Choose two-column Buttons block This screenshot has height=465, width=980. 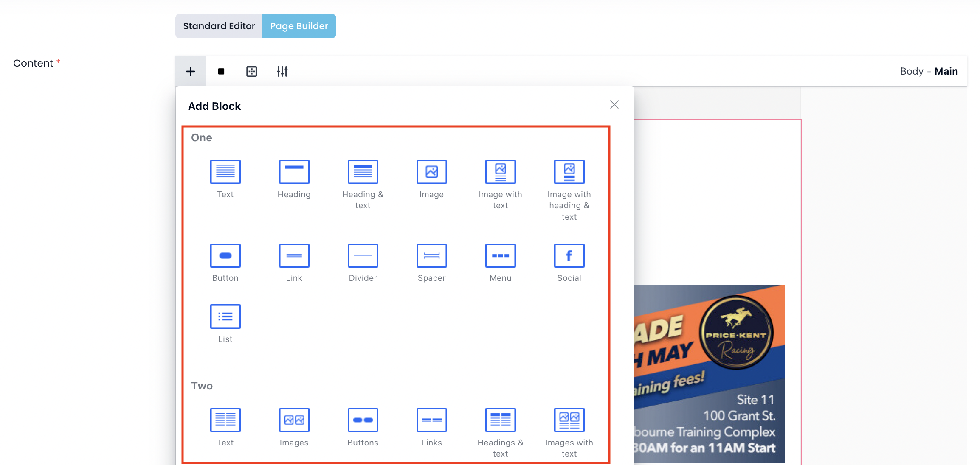pyautogui.click(x=363, y=420)
